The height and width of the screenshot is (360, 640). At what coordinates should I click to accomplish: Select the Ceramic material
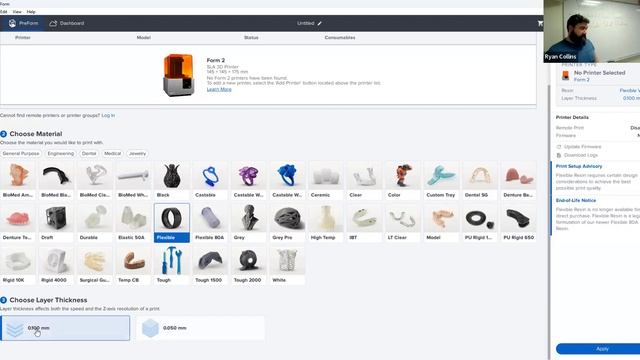[326, 180]
